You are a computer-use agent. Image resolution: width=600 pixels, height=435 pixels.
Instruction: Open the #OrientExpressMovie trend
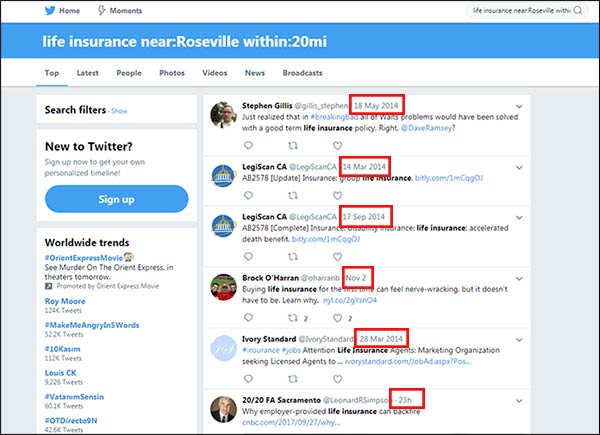(x=84, y=257)
